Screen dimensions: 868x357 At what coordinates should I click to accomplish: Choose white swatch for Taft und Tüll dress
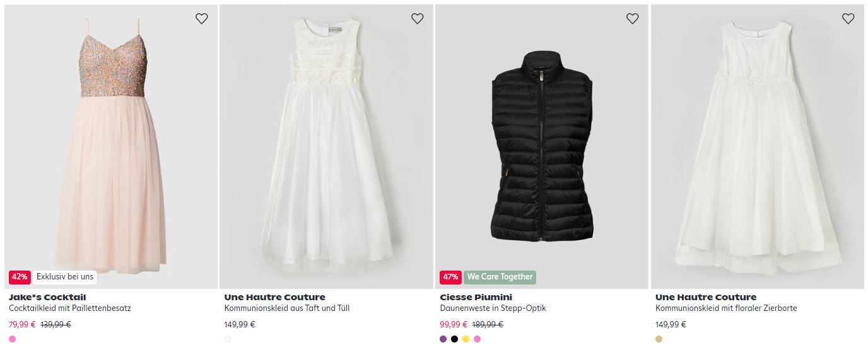pos(228,339)
